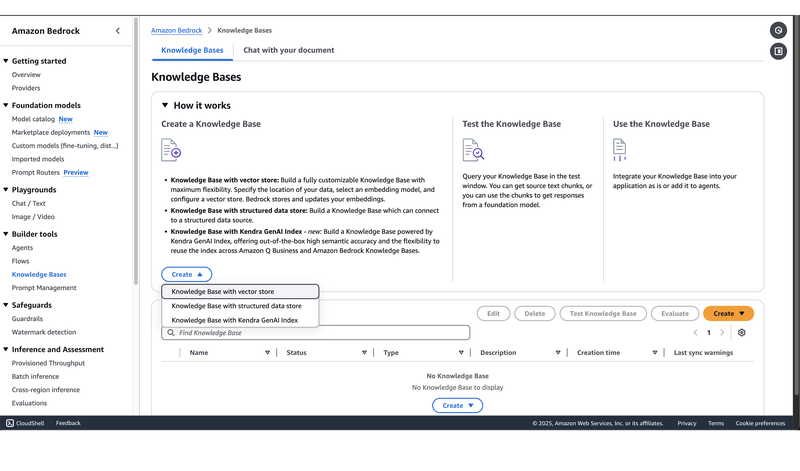Collapse the Foundation models section

coord(6,105)
